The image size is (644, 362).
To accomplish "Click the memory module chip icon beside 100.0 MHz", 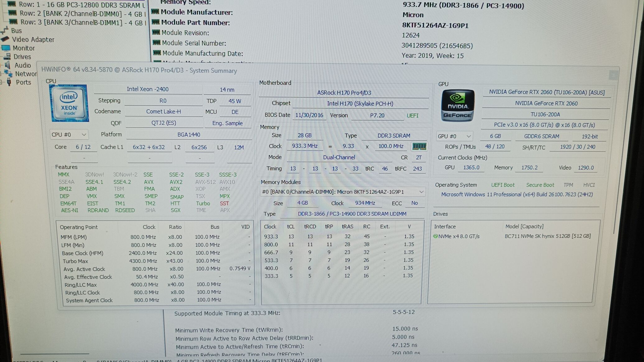I will tap(419, 146).
